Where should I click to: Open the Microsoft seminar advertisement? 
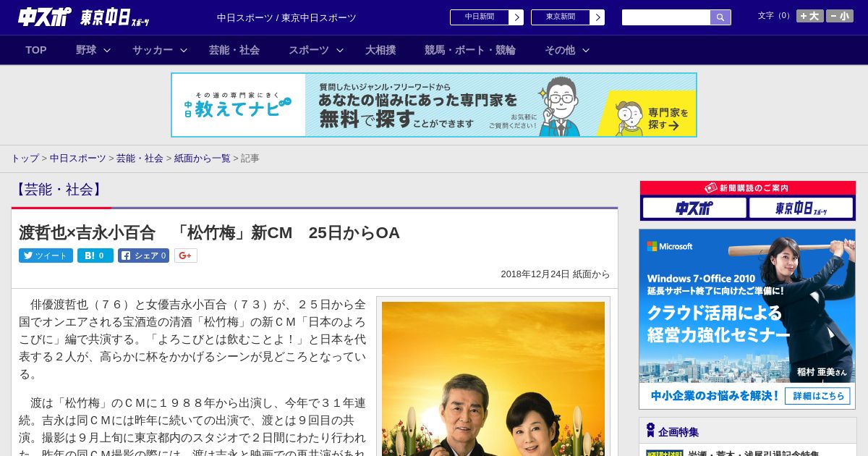pyautogui.click(x=747, y=319)
